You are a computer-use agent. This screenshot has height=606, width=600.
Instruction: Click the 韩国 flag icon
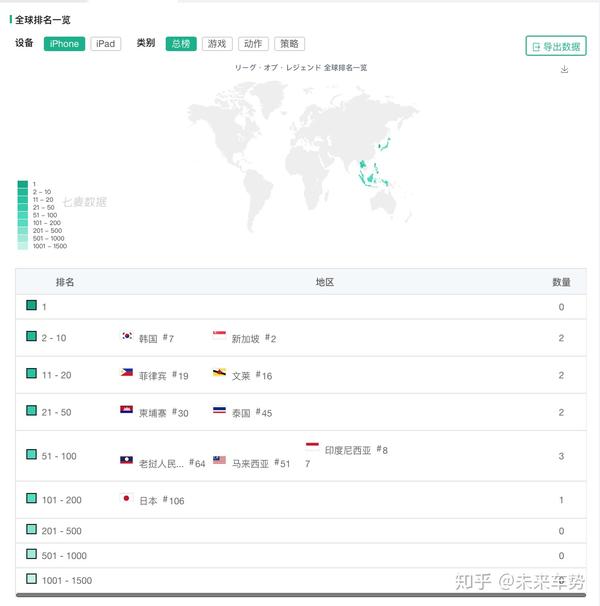127,335
